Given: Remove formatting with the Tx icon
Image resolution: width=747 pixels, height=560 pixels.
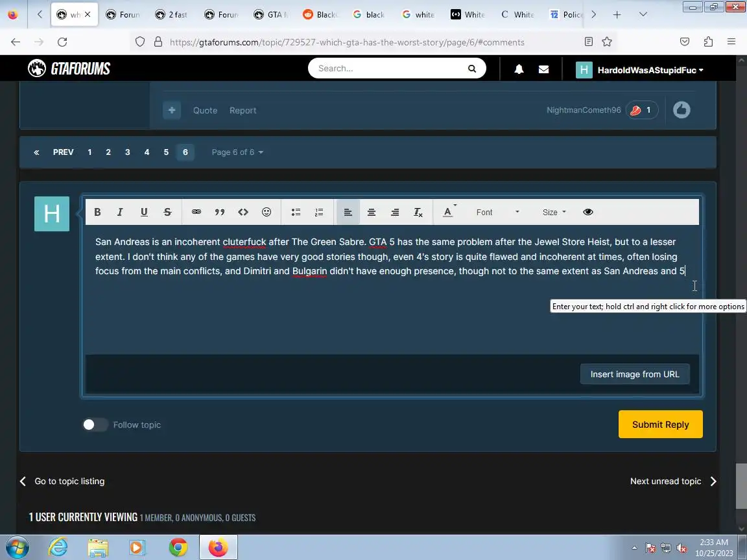Looking at the screenshot, I should coord(418,212).
